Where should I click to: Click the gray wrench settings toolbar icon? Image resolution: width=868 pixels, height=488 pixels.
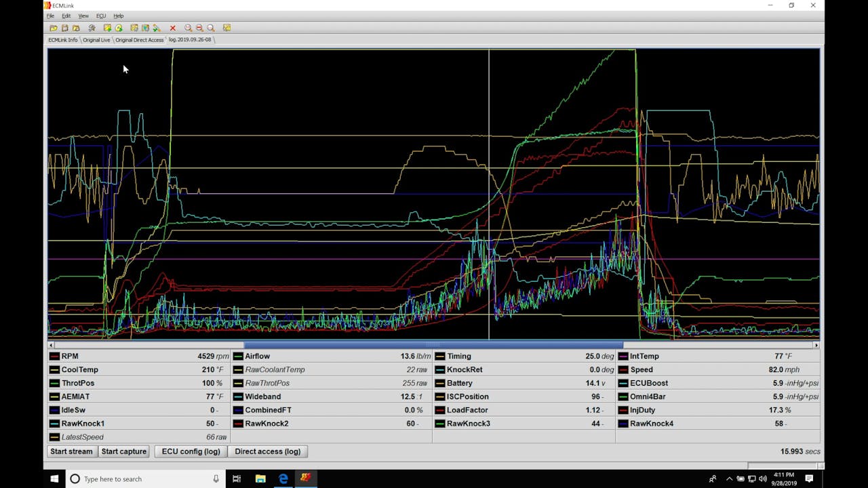92,28
